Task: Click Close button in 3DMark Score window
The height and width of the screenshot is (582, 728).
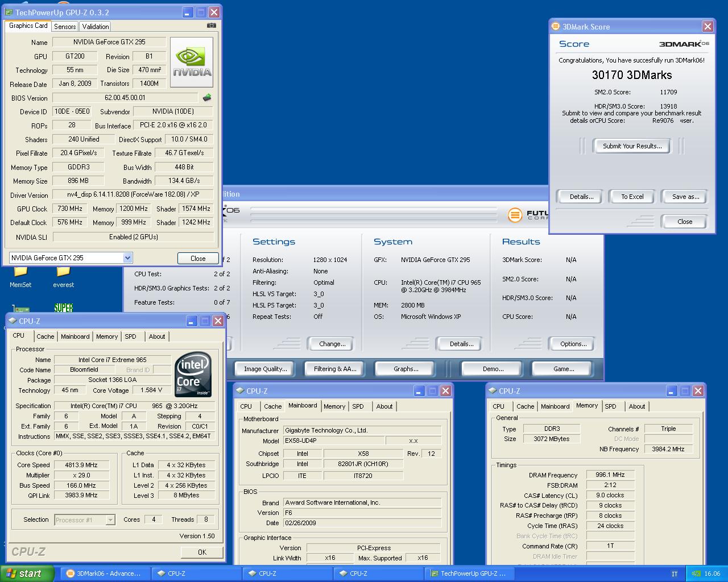Action: pyautogui.click(x=685, y=222)
